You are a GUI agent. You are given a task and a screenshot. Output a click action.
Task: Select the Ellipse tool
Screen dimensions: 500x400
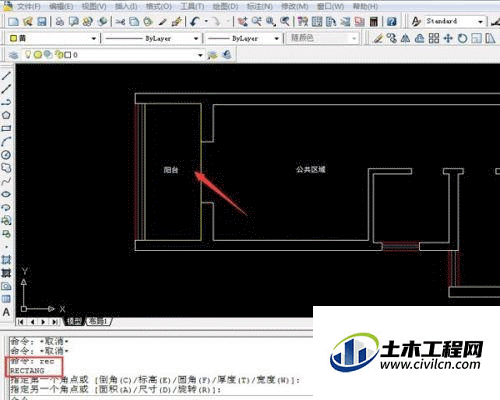pyautogui.click(x=6, y=194)
